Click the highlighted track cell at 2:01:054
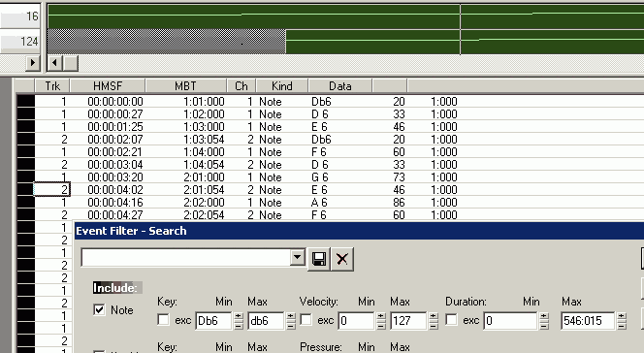644x353 pixels. coord(51,190)
